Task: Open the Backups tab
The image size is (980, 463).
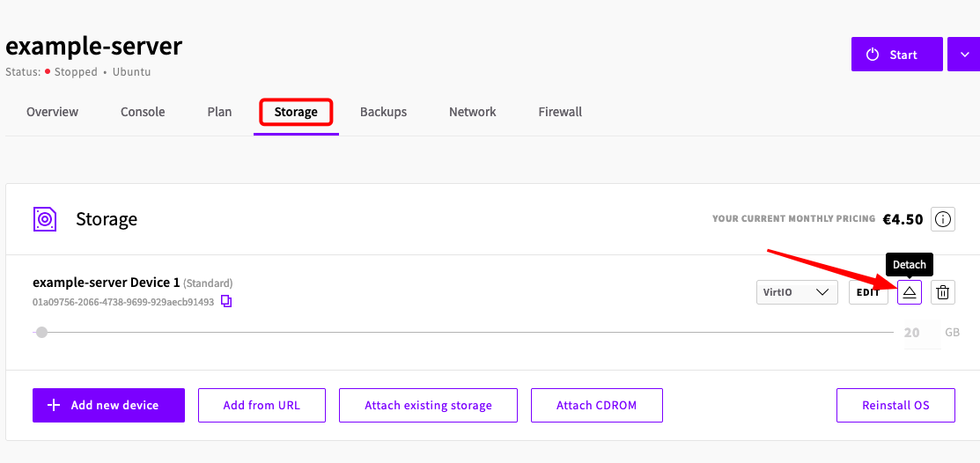Action: (x=383, y=112)
